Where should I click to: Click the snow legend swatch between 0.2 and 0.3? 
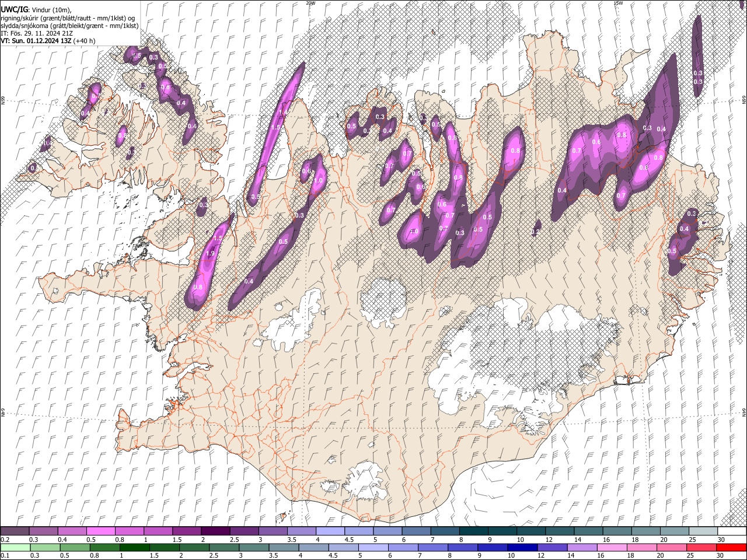click(15, 531)
